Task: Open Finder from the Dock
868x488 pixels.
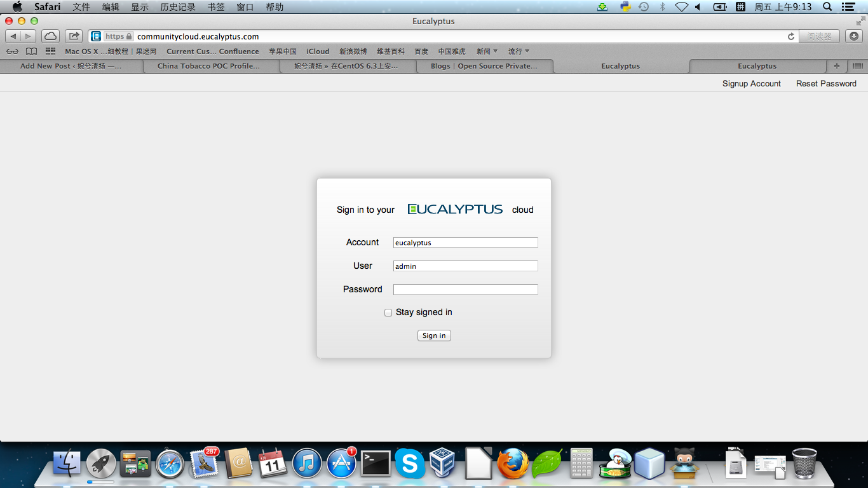Action: [67, 464]
